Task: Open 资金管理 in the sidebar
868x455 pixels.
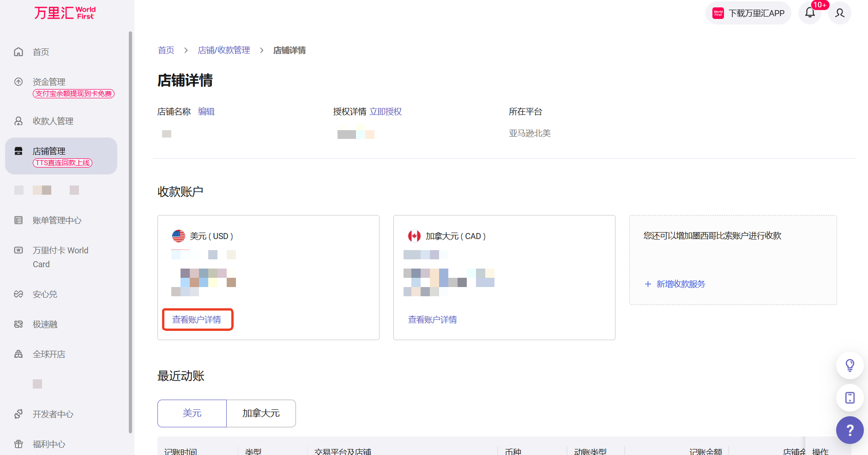Action: coord(49,82)
